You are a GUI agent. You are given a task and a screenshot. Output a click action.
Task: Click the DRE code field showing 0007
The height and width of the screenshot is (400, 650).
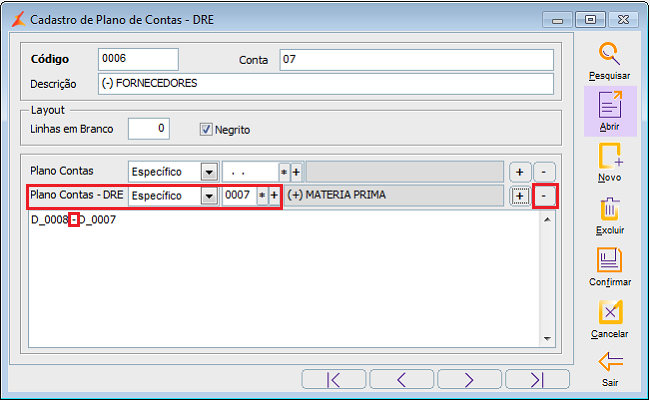coord(239,196)
